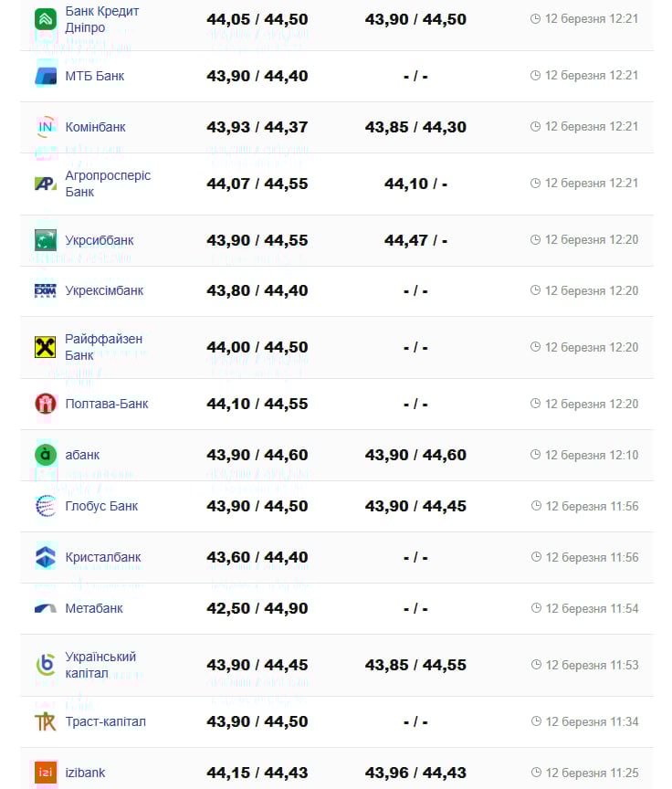672x789 pixels.
Task: Click the Райффайзен Банк yellow logo
Action: tap(46, 347)
